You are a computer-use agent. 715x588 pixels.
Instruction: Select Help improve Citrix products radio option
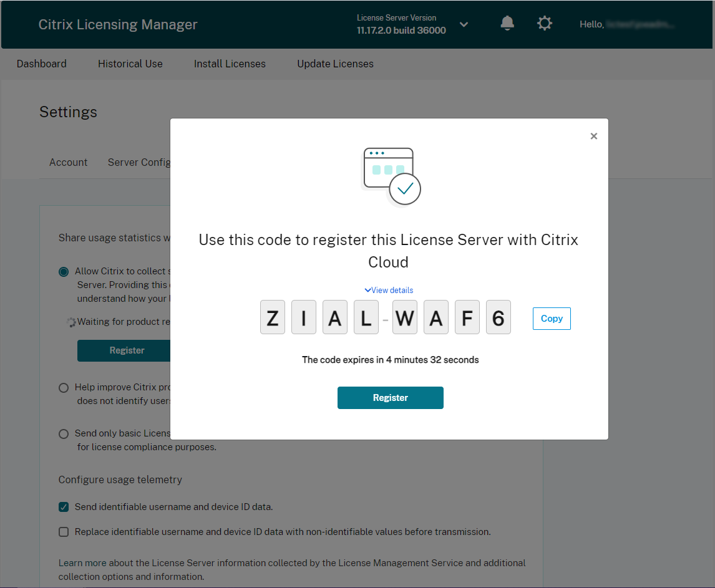[x=64, y=387]
